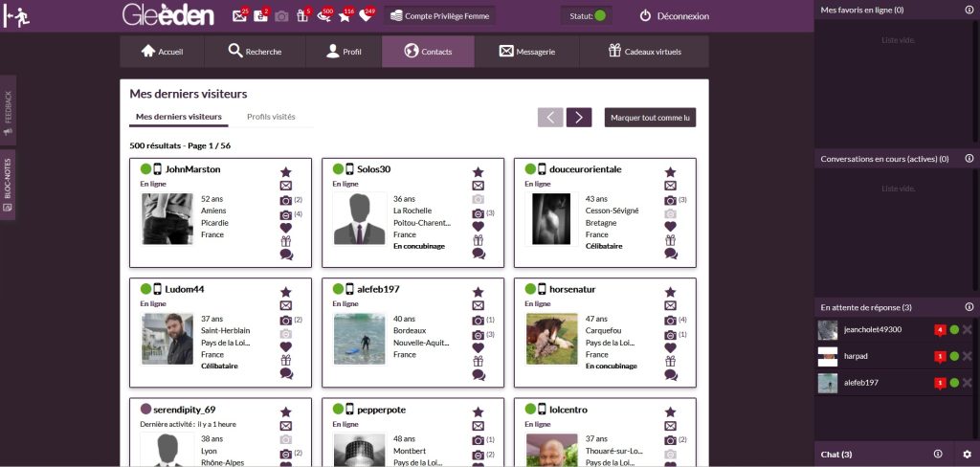
Task: Click the heart icon on douceurorientale's card
Action: 671,227
